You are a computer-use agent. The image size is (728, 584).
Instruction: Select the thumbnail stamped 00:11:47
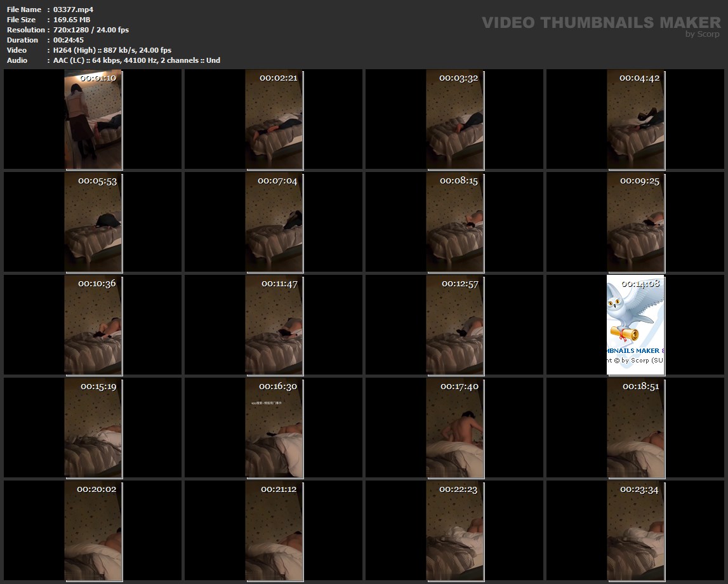pos(274,324)
